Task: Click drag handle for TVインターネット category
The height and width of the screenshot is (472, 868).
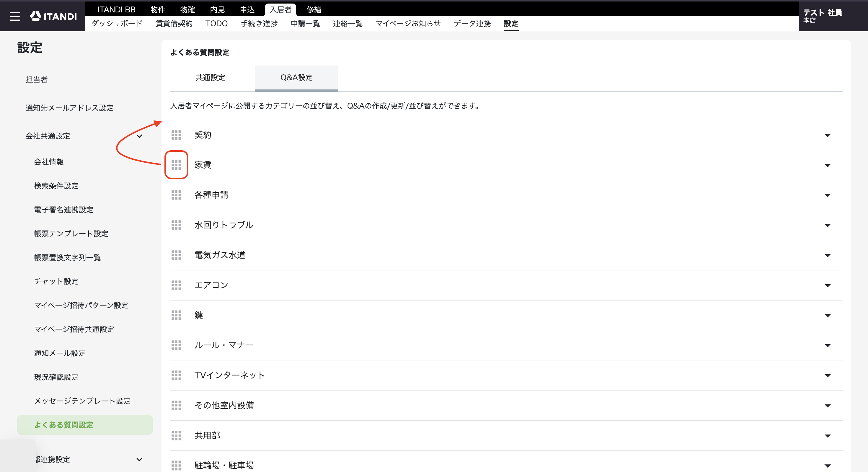Action: 176,375
